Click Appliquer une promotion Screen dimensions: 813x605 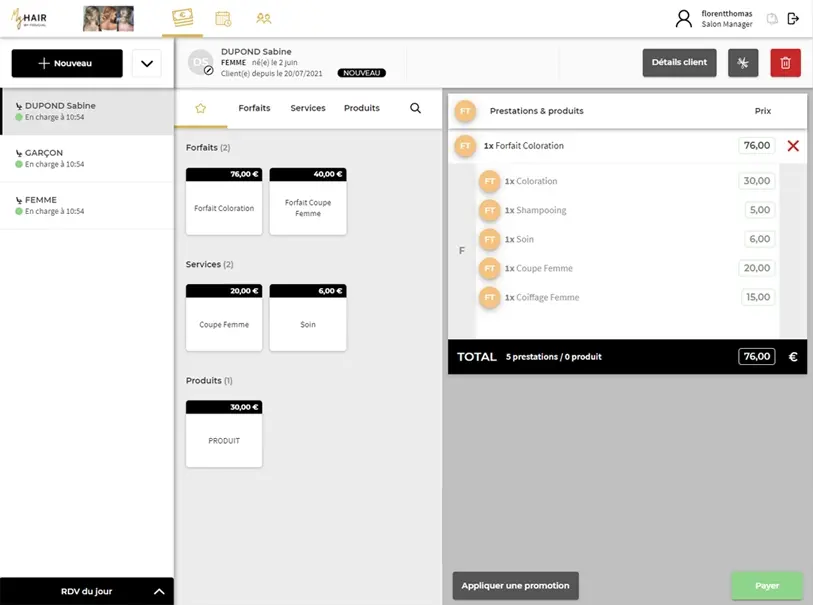515,585
